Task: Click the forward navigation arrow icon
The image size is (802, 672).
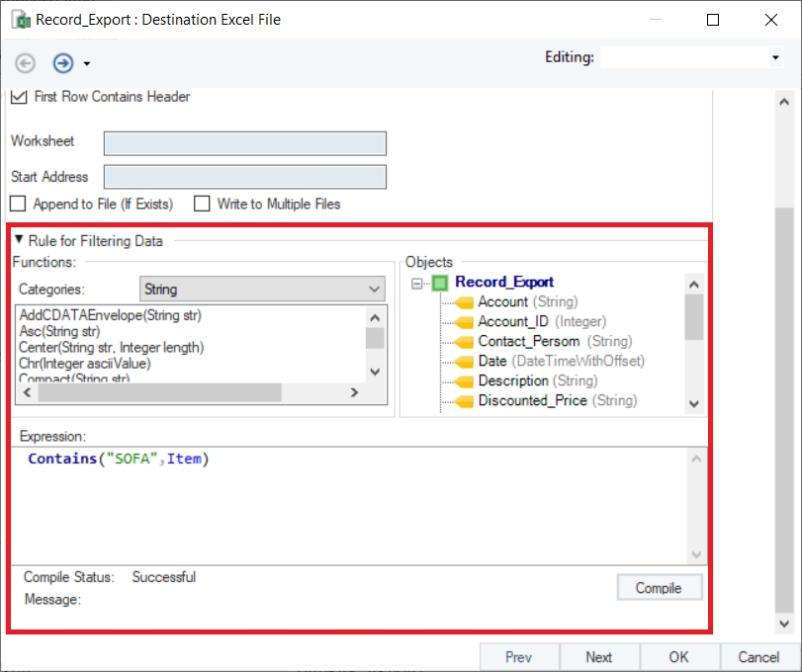Action: click(x=63, y=63)
